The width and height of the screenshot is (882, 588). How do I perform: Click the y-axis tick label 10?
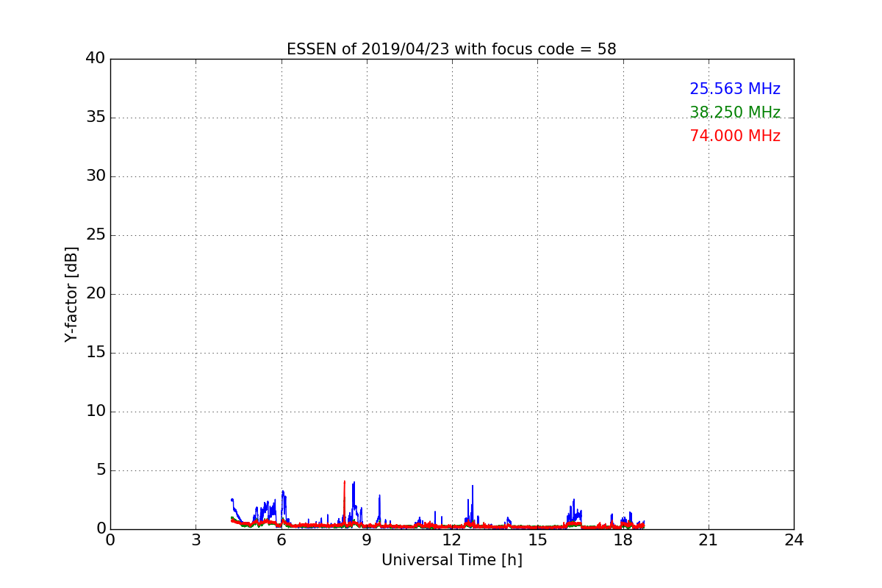(x=96, y=412)
